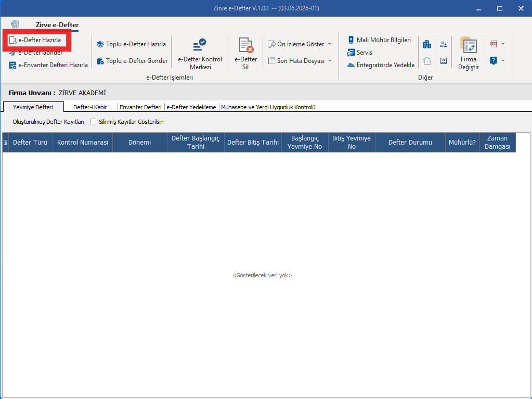Click the grid column chooser icon
Viewport: 532px width, 399px height.
[5, 143]
